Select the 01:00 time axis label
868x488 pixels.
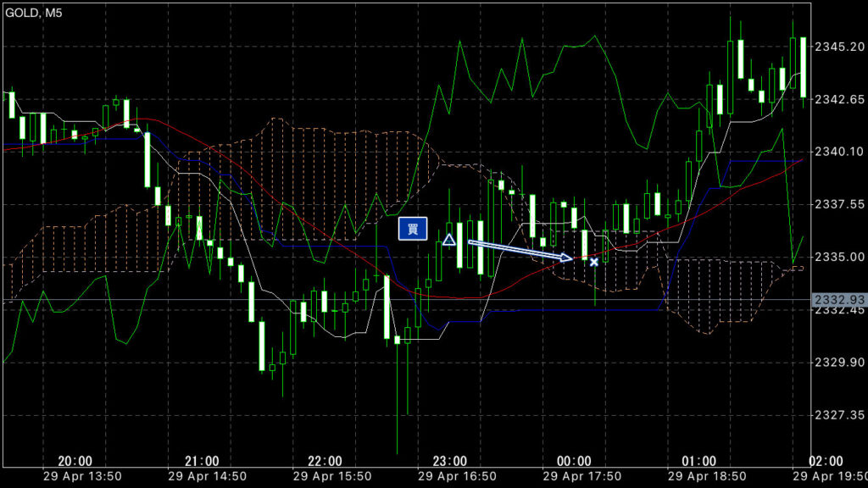click(x=699, y=461)
